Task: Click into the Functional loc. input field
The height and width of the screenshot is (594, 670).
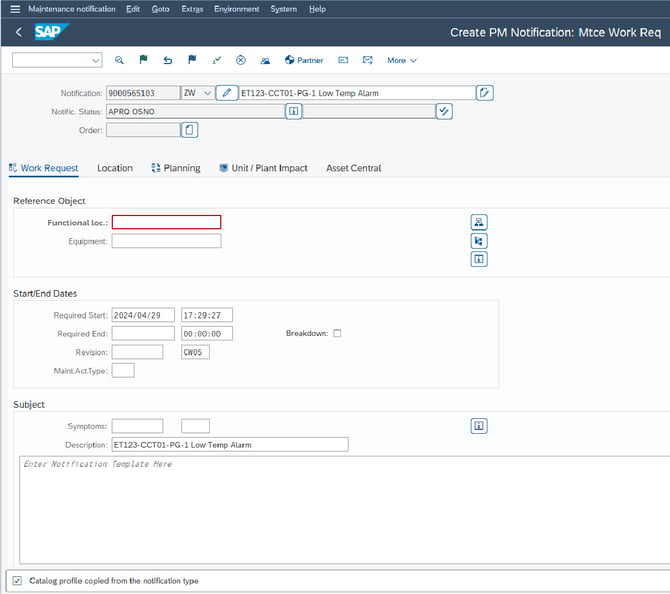Action: coord(166,222)
